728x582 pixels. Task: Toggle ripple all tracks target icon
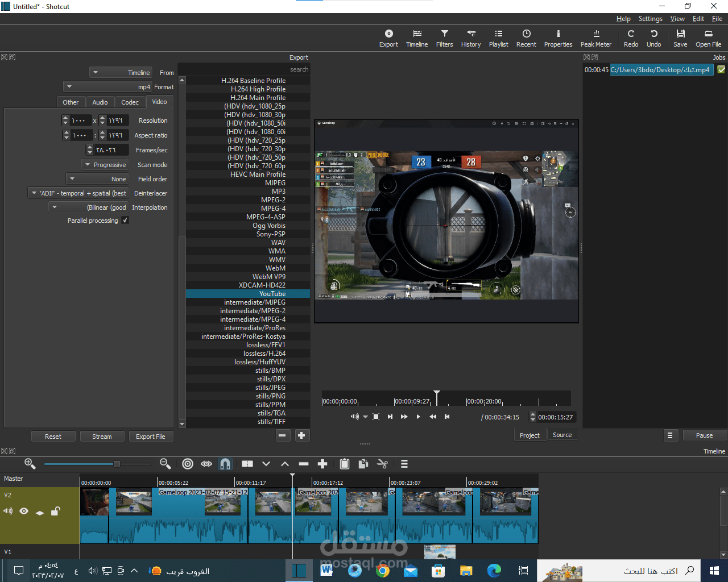pos(188,464)
